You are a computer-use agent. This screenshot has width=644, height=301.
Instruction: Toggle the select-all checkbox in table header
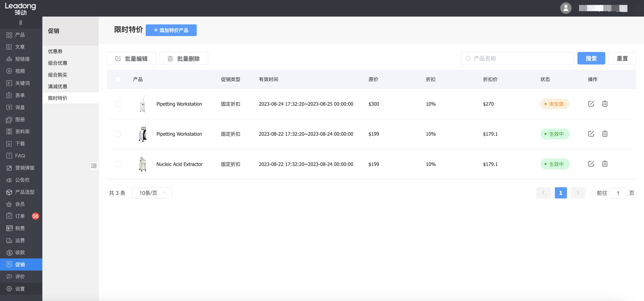(x=118, y=80)
